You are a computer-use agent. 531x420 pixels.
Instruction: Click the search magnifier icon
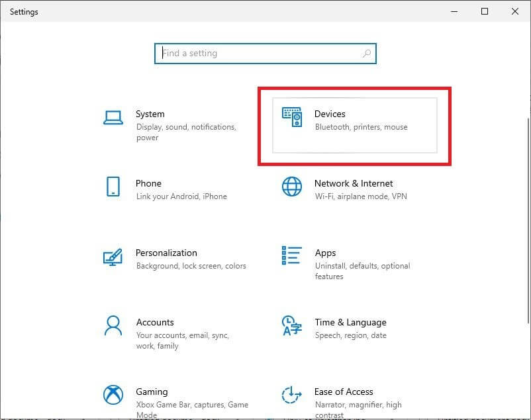pos(367,53)
